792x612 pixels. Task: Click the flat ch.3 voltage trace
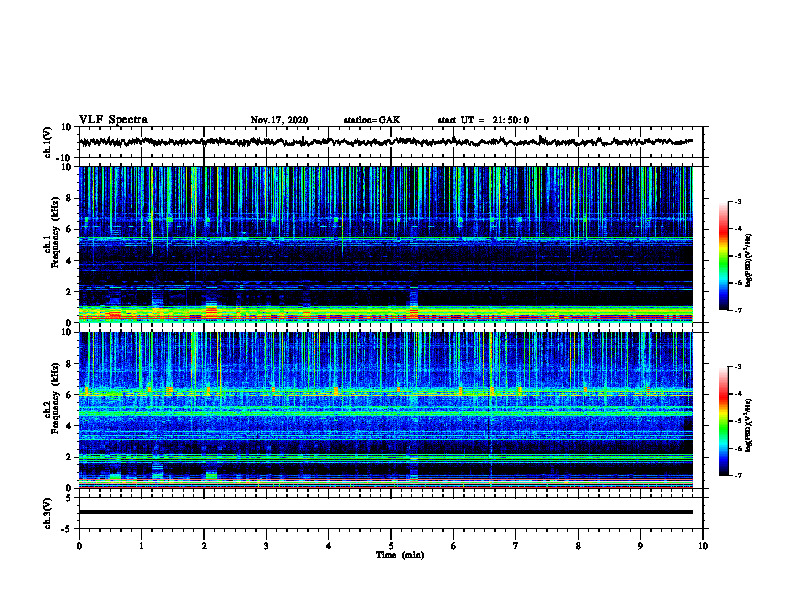click(385, 512)
